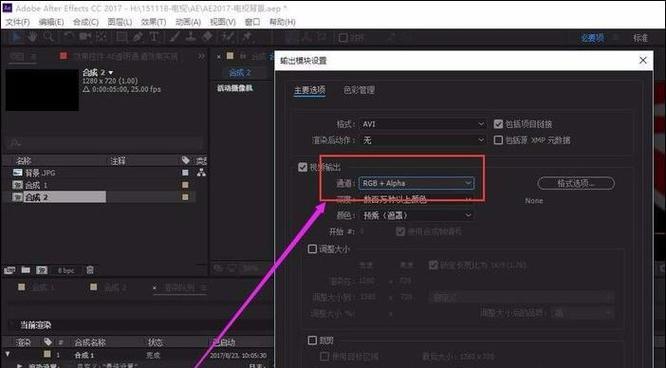
Task: Open the 动画(A) menu
Action: click(188, 22)
